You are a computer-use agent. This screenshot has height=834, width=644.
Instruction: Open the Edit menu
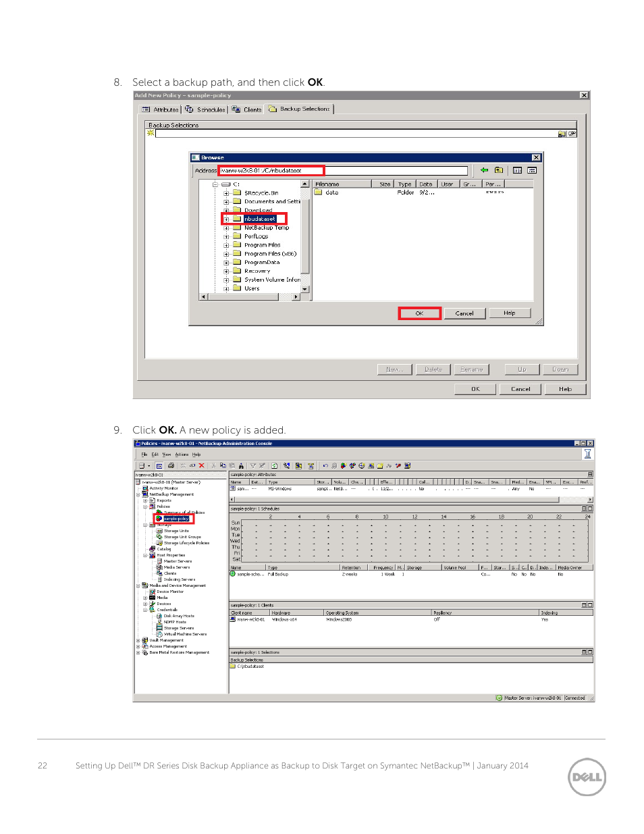(155, 454)
